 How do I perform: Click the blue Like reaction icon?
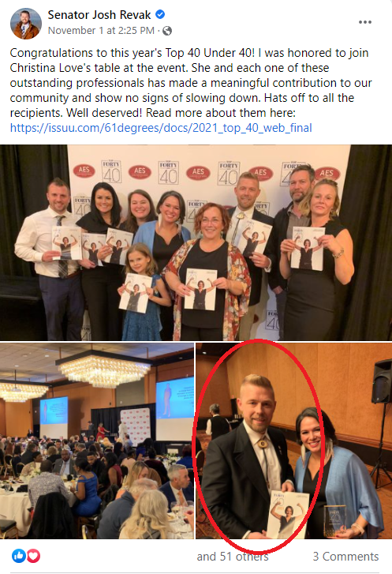click(x=19, y=556)
